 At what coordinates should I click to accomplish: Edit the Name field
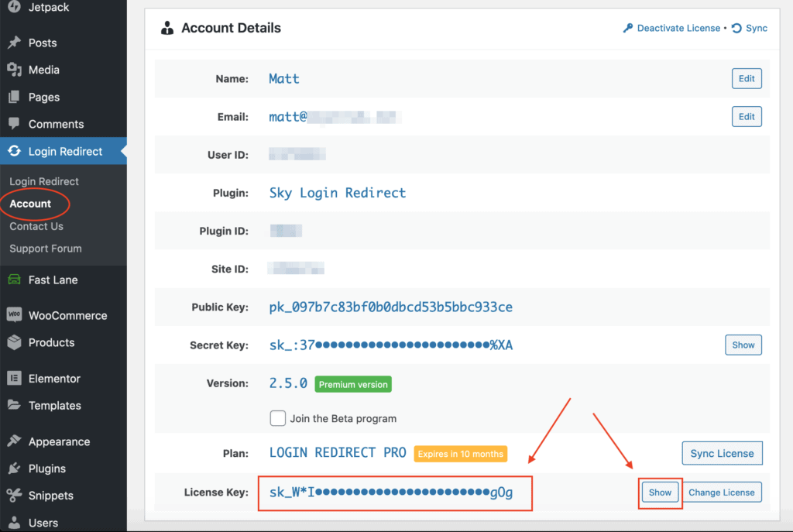click(x=747, y=79)
